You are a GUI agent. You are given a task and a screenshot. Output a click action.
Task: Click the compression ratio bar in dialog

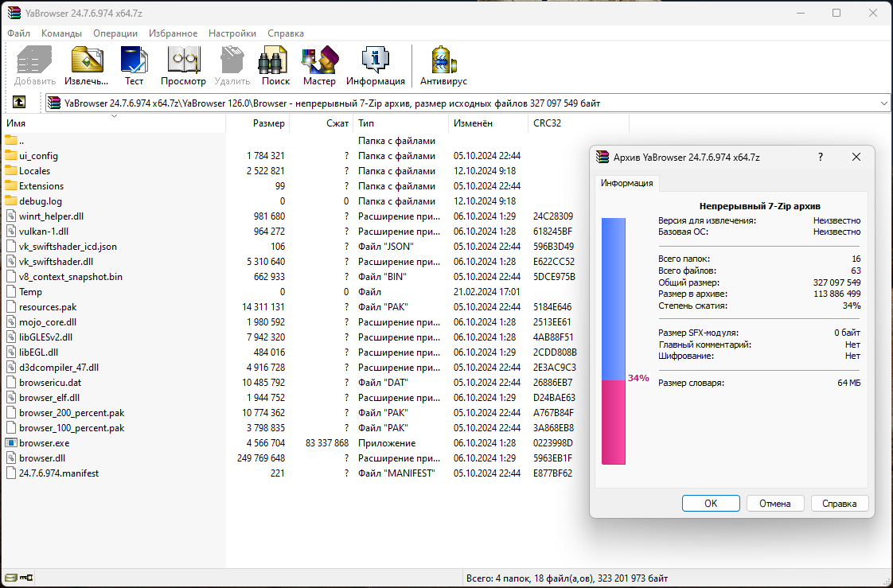614,341
